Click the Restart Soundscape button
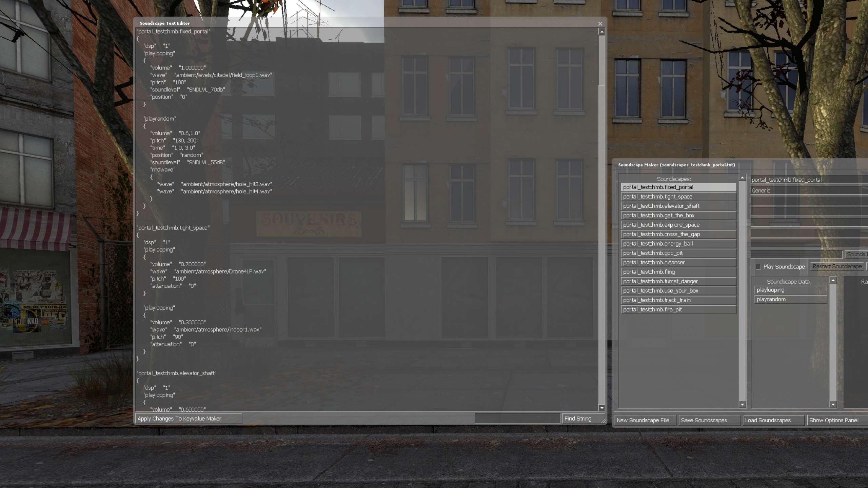This screenshot has height=488, width=868. click(x=837, y=266)
